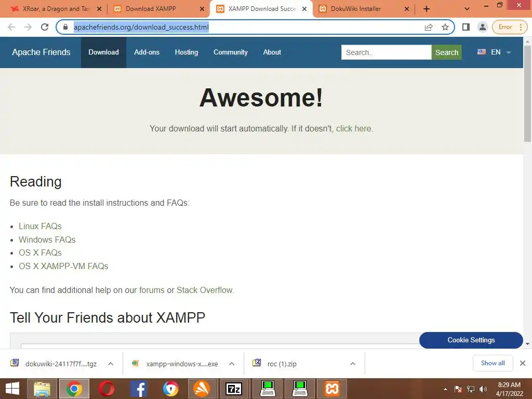Screen dimensions: 532x399
Task: Open the Add-ons menu item
Action: click(147, 52)
